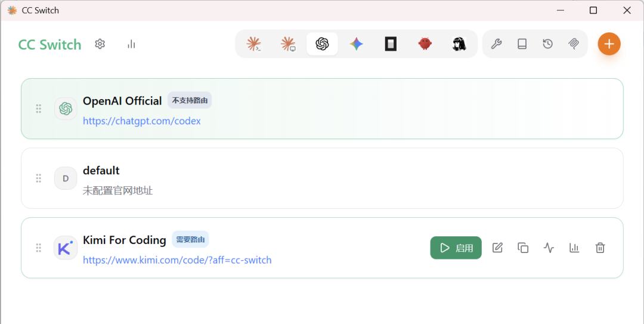Select the default provider name
644x324 pixels.
pyautogui.click(x=101, y=170)
